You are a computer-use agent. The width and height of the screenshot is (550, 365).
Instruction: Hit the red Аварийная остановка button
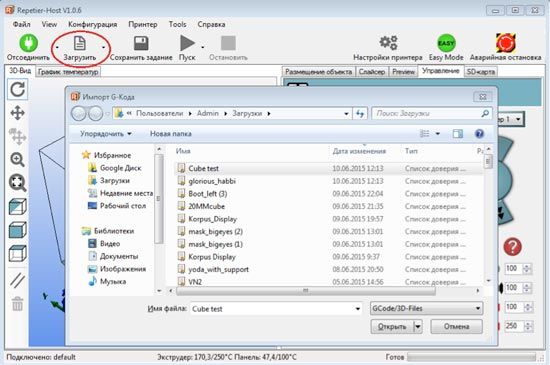coord(505,43)
